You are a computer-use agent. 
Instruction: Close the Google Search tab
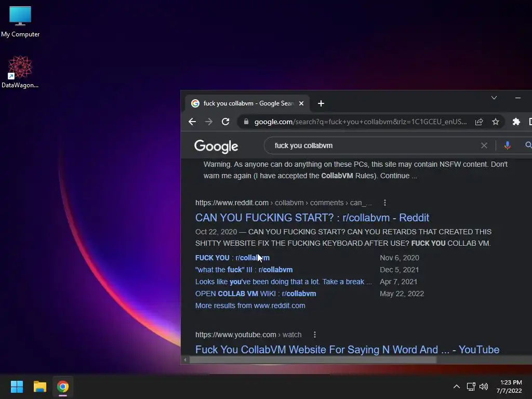point(301,103)
